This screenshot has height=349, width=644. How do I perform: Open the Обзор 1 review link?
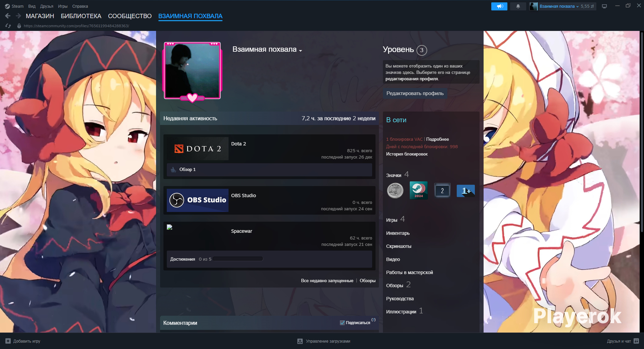(187, 170)
